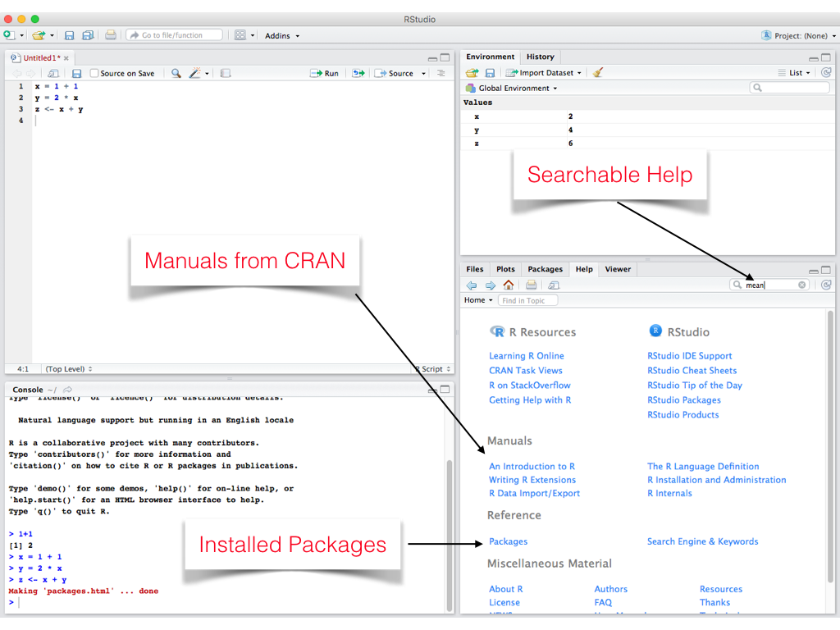The height and width of the screenshot is (630, 840).
Task: Click the Run button in editor
Action: point(325,73)
